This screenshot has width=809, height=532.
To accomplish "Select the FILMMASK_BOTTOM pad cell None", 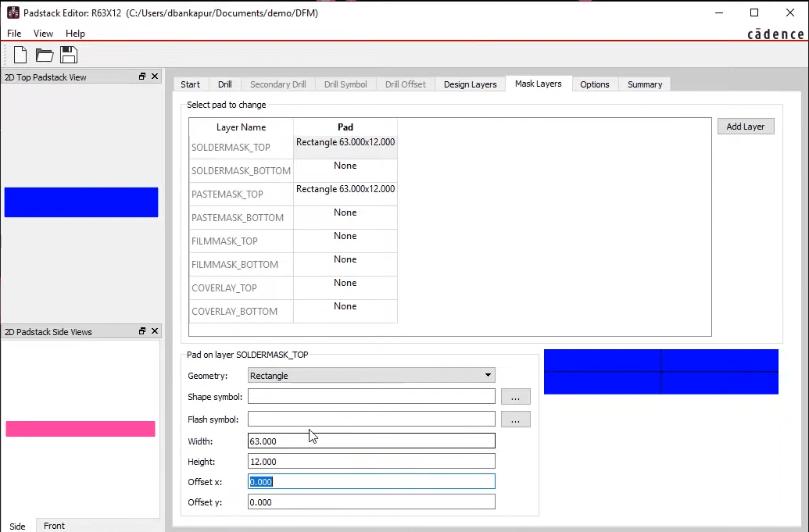I will click(345, 264).
